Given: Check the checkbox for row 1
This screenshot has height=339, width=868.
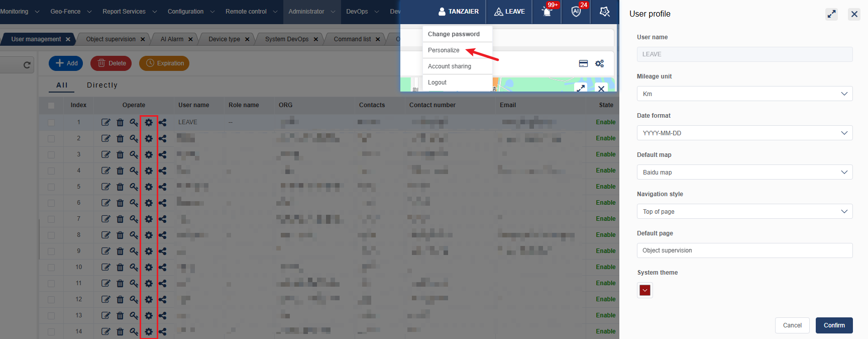Looking at the screenshot, I should [51, 122].
